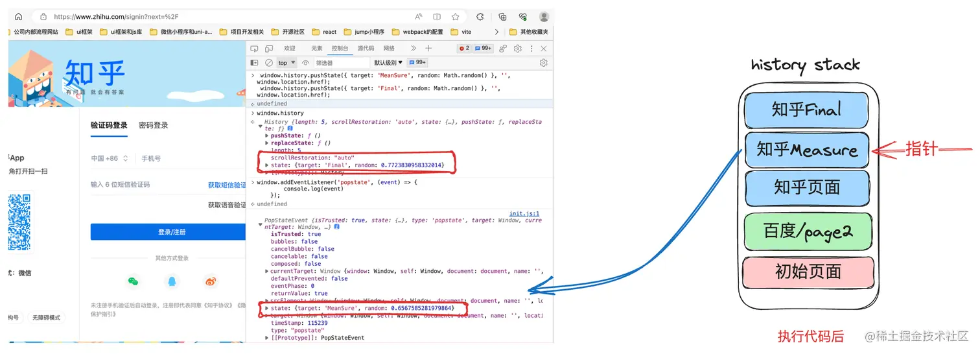Open the react bookmarks folder
The height and width of the screenshot is (354, 980).
(325, 32)
